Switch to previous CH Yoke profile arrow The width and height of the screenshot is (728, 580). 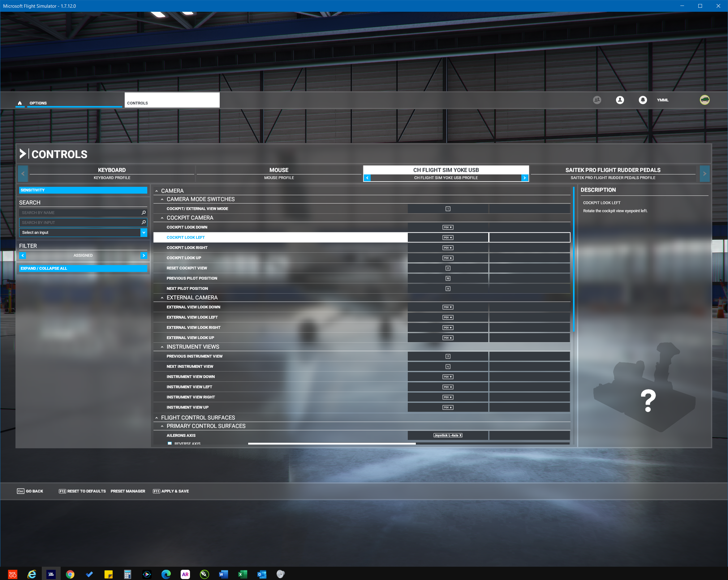pos(367,178)
